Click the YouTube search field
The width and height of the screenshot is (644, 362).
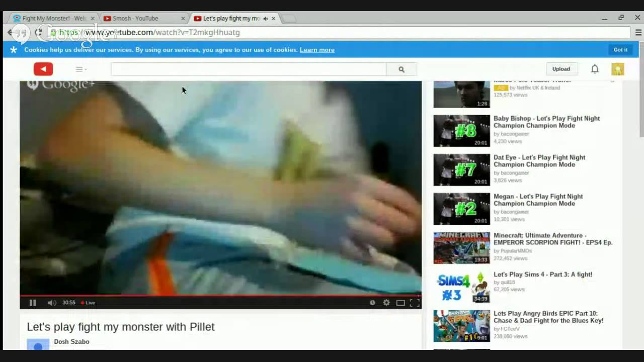(x=249, y=69)
